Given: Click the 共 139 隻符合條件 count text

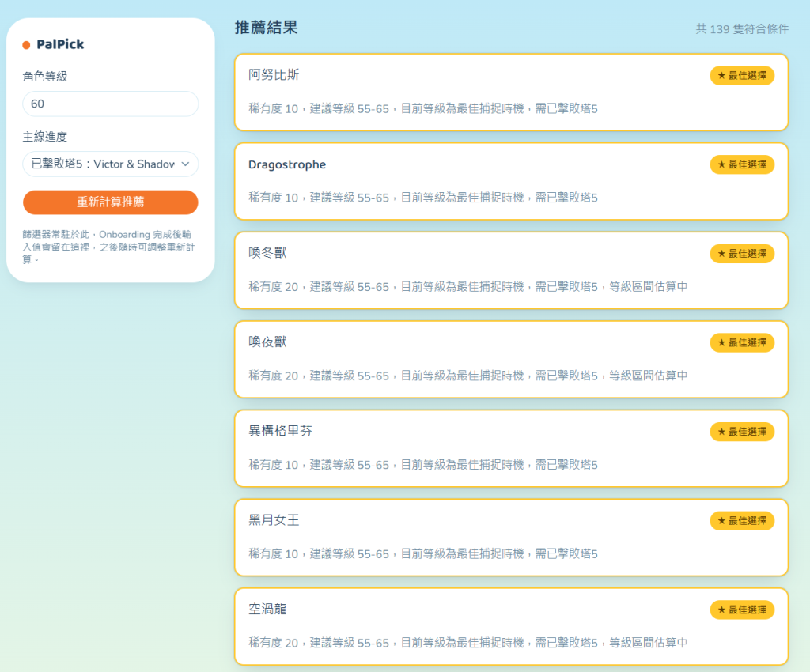Looking at the screenshot, I should tap(742, 29).
